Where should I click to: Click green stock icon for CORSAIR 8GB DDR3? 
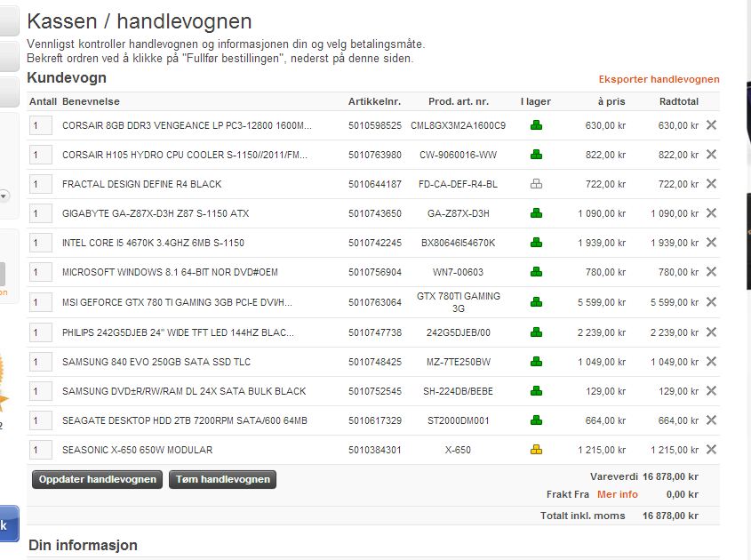point(537,125)
